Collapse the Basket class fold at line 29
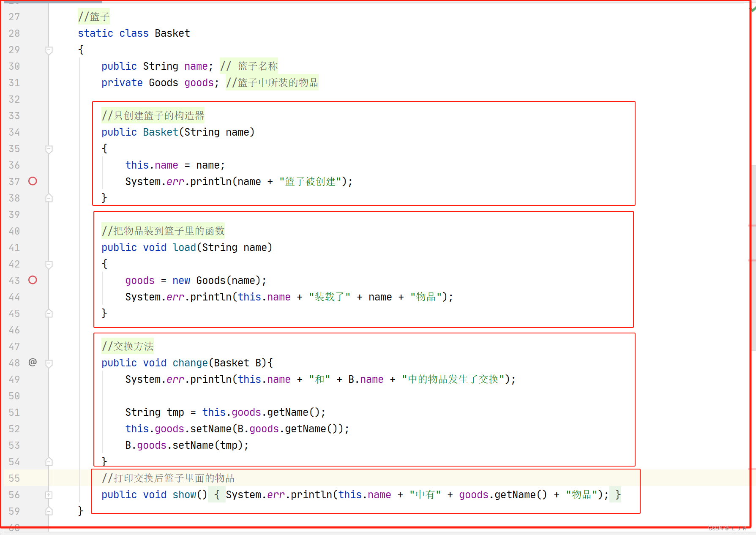The image size is (756, 535). point(49,50)
